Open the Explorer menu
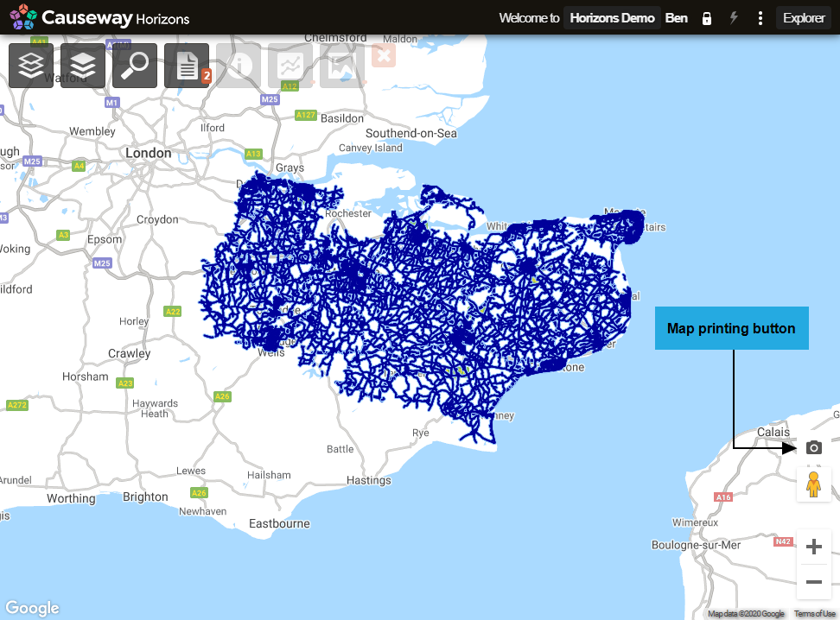Image resolution: width=840 pixels, height=620 pixels. click(x=804, y=18)
